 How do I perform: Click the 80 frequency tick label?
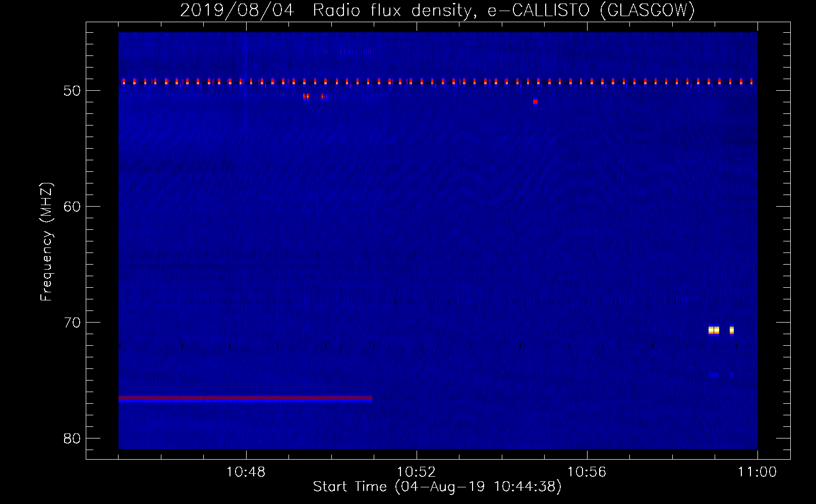click(x=72, y=438)
